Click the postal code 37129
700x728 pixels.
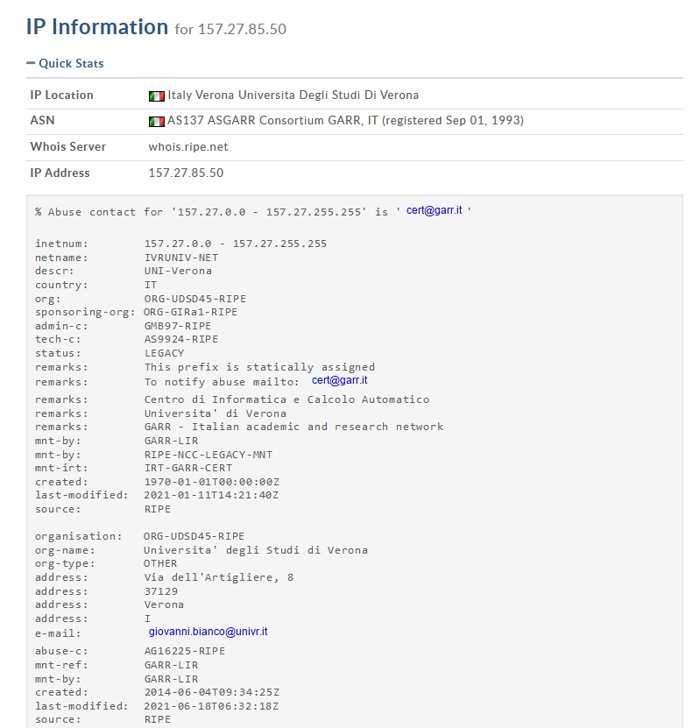161,591
